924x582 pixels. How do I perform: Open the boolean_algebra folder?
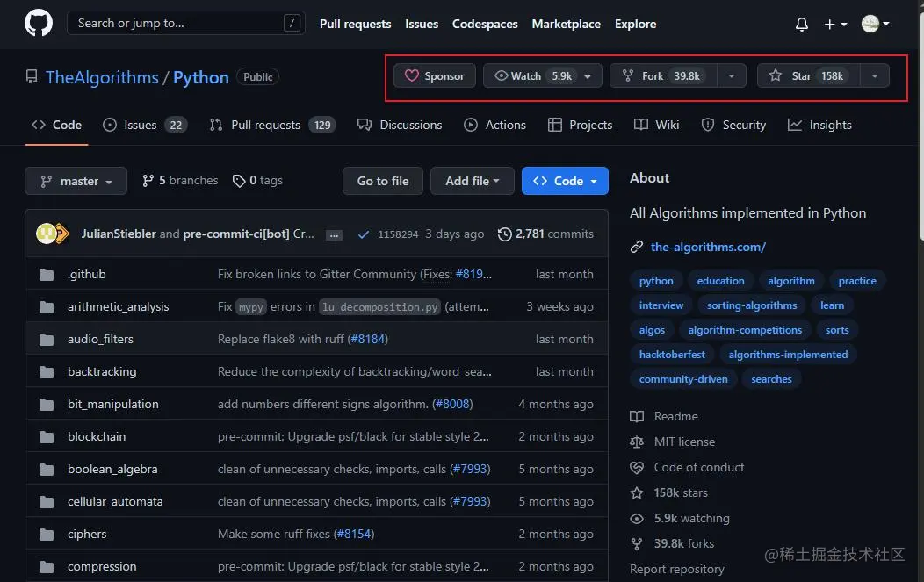(112, 469)
